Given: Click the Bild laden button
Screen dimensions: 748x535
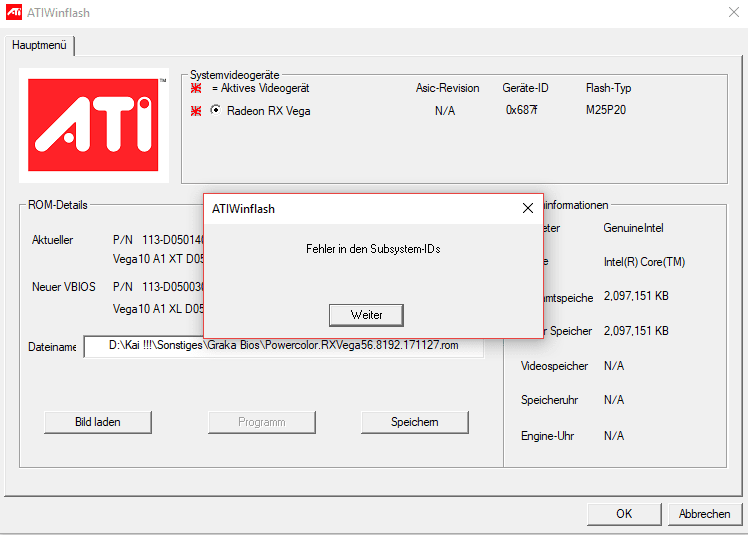Looking at the screenshot, I should 98,422.
